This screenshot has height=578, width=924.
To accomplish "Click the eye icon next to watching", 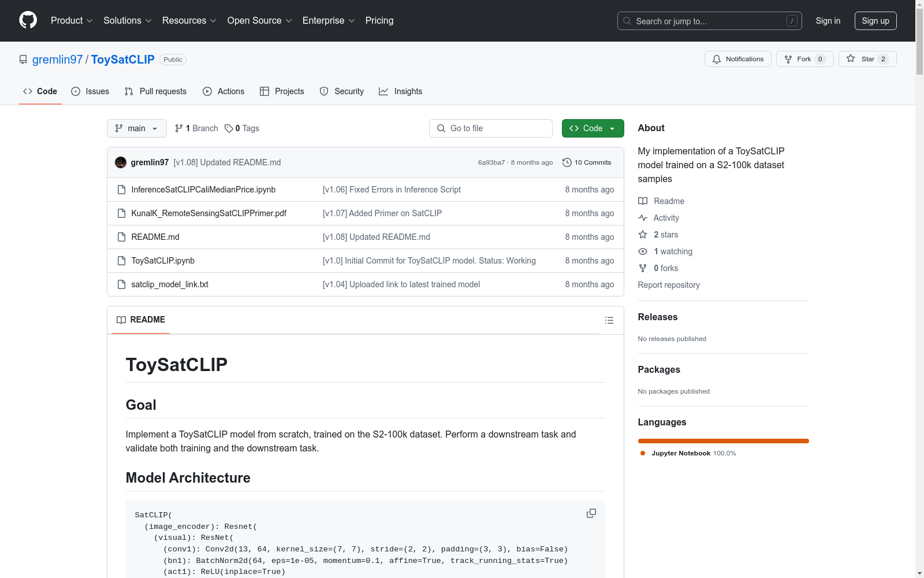I will (x=643, y=251).
